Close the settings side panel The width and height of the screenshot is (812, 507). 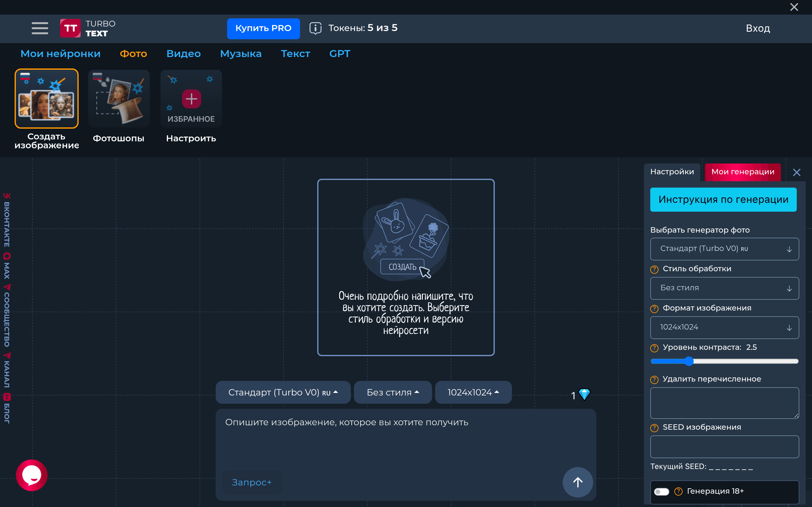796,172
